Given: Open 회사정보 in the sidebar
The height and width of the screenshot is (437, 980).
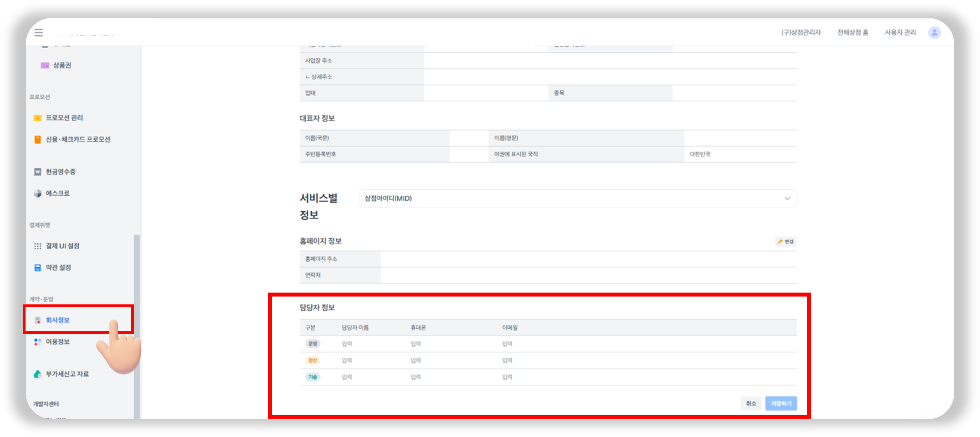Looking at the screenshot, I should (x=57, y=320).
